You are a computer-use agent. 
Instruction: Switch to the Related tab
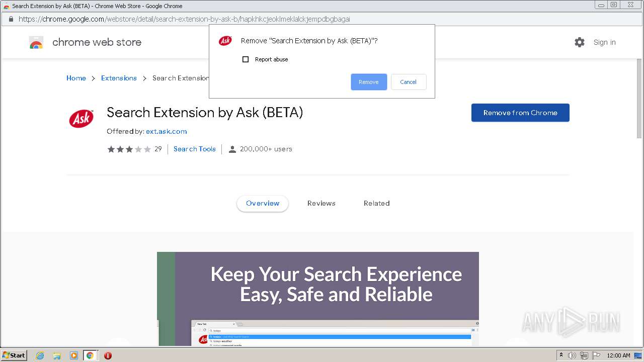click(x=377, y=203)
